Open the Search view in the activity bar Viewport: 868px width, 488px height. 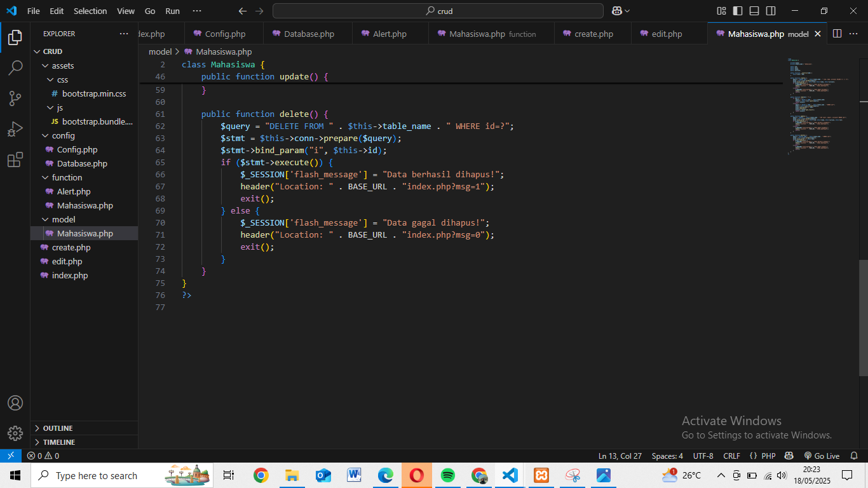pos(15,67)
